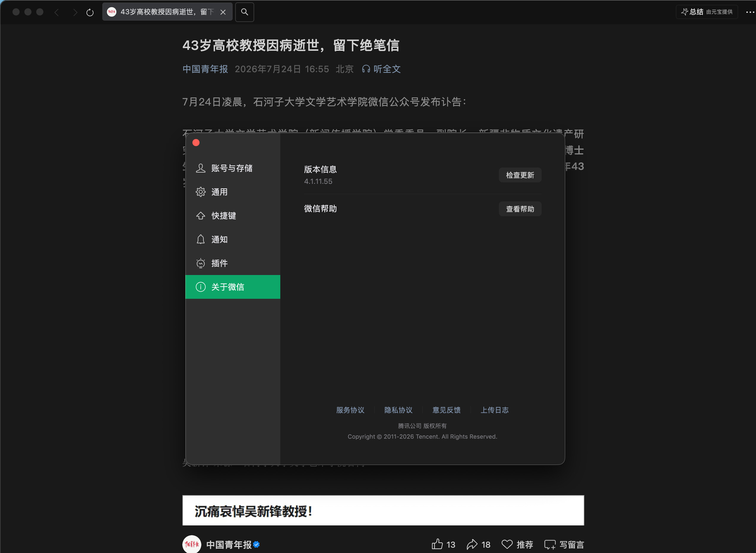Click the Tencent copyright line
This screenshot has width=756, height=553.
(x=422, y=437)
